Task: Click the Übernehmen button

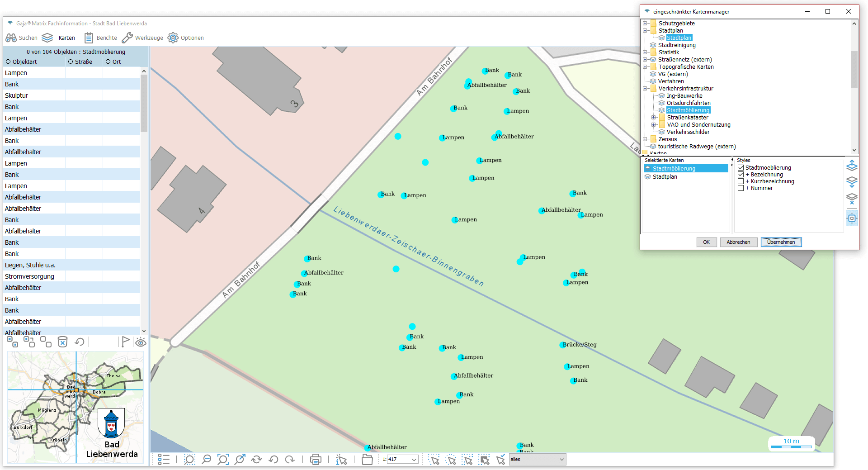Action: tap(781, 242)
